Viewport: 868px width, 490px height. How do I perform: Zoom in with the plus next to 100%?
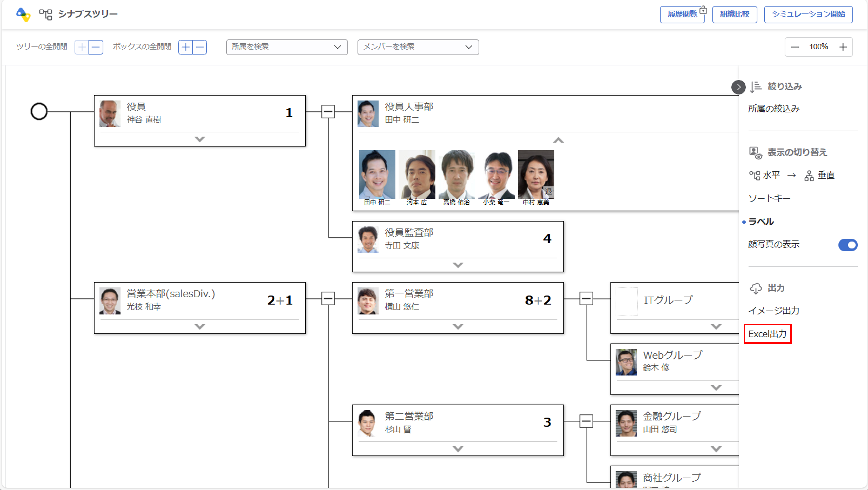click(x=843, y=47)
